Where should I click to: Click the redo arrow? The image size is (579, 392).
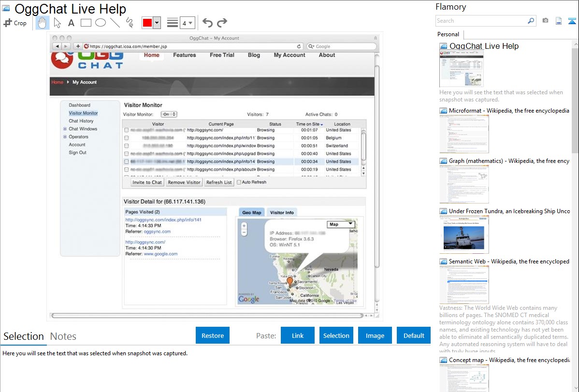pyautogui.click(x=222, y=23)
